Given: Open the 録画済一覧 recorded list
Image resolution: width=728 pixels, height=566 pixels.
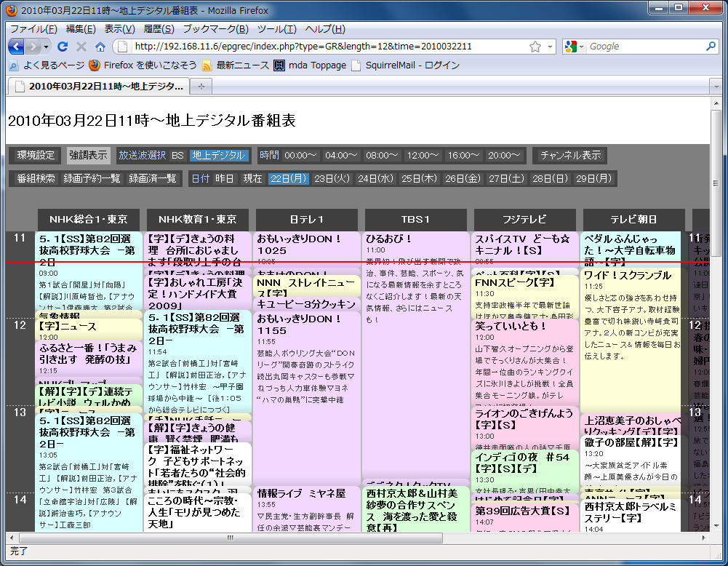Looking at the screenshot, I should pos(153,179).
